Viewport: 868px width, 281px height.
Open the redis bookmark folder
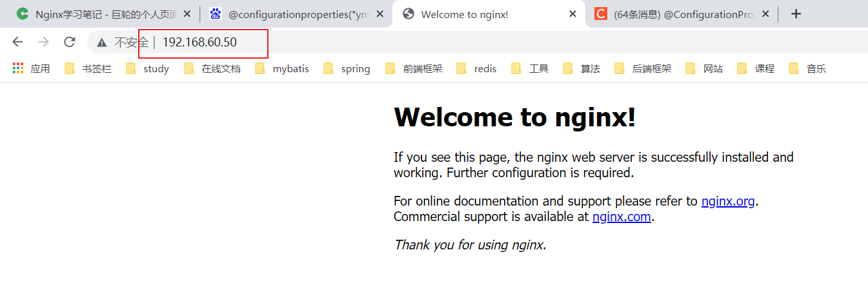(x=476, y=68)
